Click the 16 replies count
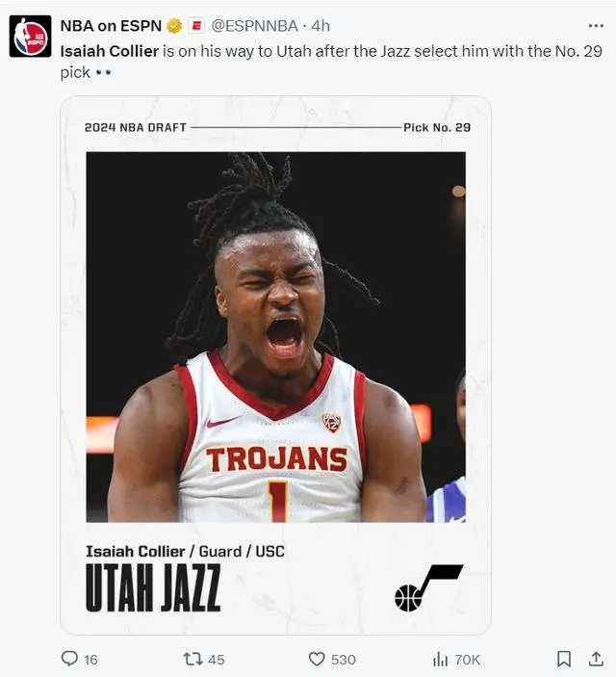This screenshot has width=616, height=677. pos(90,660)
